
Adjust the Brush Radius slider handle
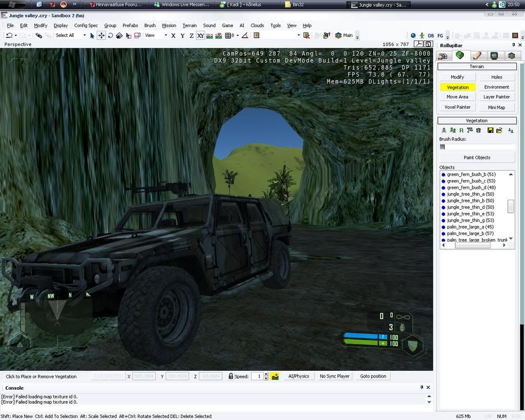pos(442,147)
